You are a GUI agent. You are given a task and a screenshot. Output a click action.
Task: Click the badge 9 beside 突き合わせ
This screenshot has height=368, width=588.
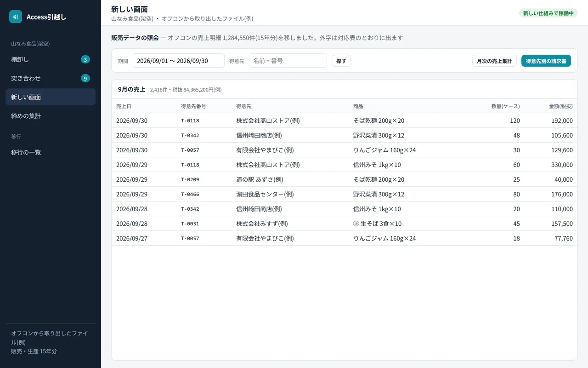(x=85, y=78)
